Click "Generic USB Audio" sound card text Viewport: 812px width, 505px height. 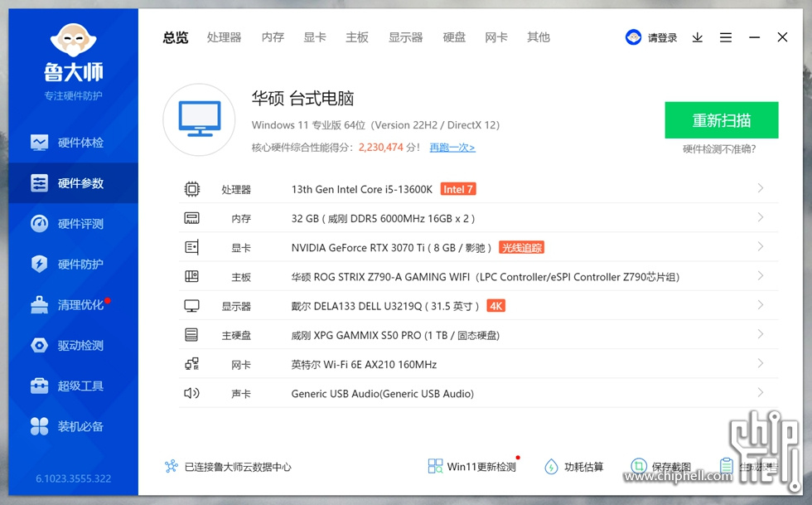(382, 394)
